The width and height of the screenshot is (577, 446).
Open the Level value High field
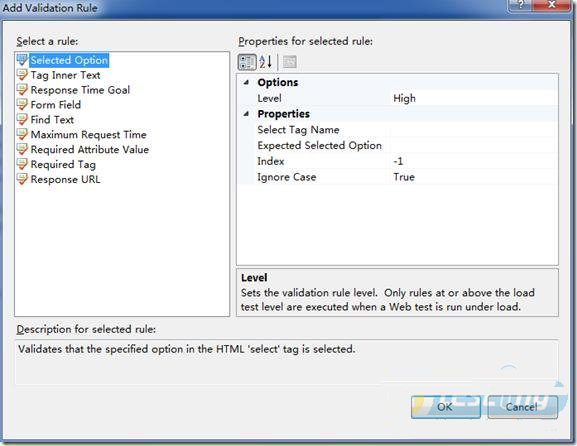pyautogui.click(x=474, y=98)
